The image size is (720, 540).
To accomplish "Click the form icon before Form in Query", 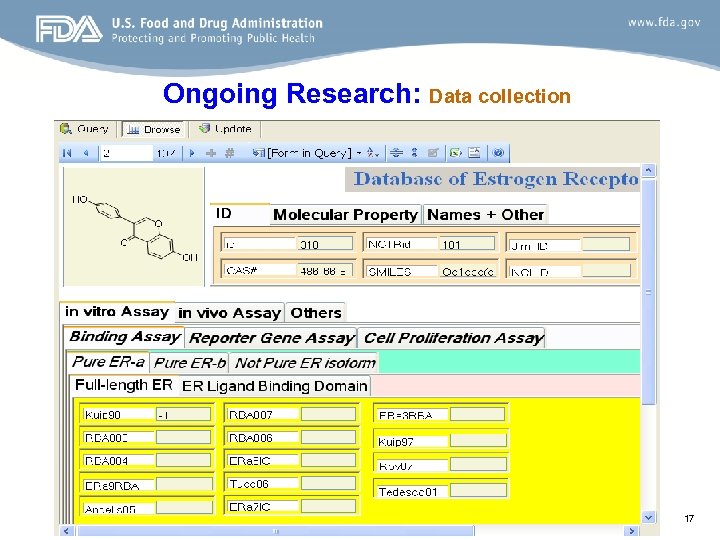I will [259, 153].
